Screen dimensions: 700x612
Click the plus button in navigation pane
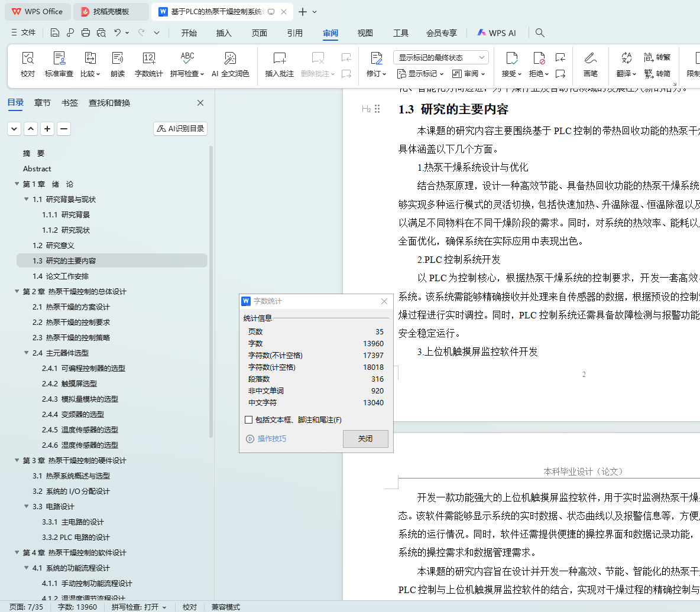pos(47,129)
